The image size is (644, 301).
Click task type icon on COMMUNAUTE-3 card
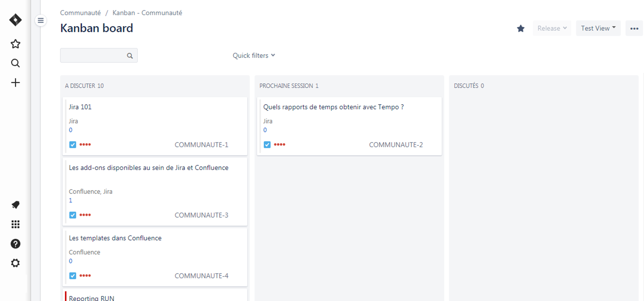tap(73, 215)
